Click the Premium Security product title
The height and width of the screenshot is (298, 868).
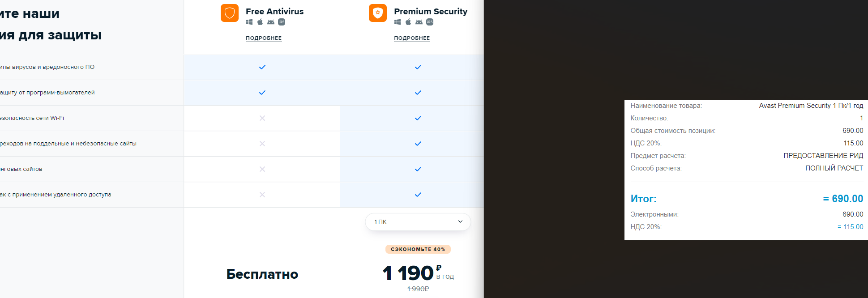point(431,11)
